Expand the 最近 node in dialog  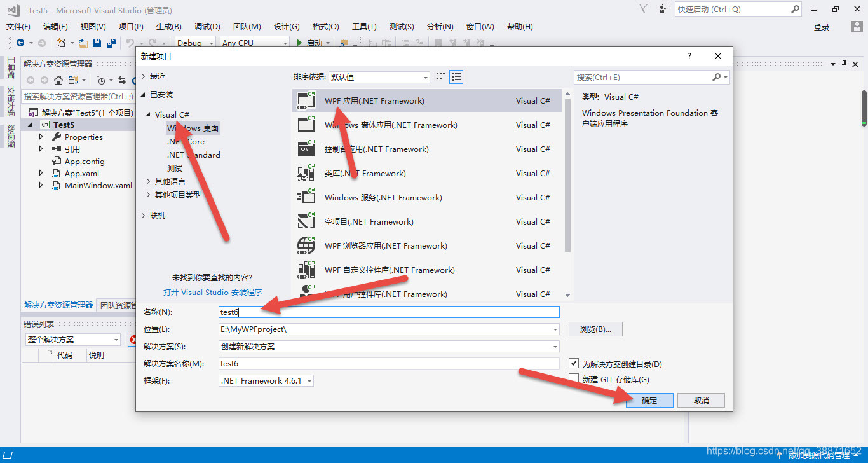143,76
